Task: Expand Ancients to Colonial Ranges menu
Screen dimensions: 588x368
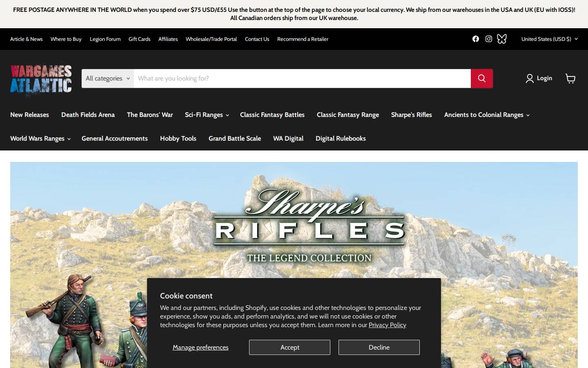Action: pos(487,115)
